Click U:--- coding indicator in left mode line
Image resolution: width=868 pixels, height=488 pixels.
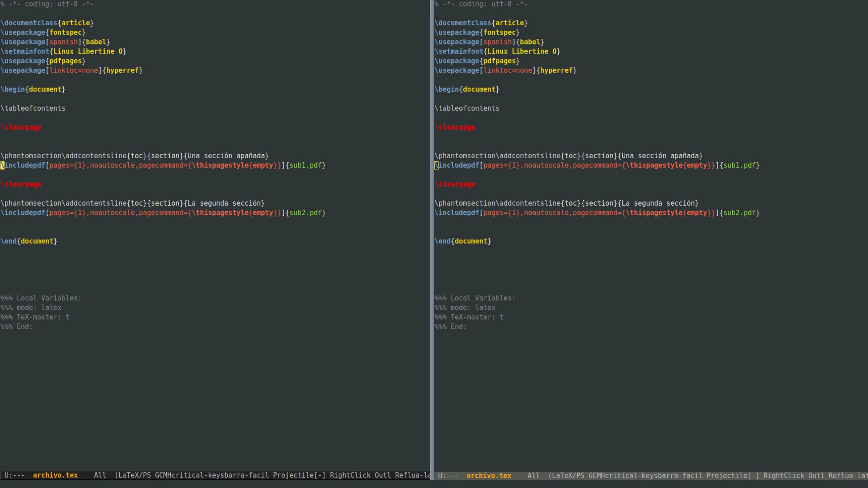click(14, 475)
